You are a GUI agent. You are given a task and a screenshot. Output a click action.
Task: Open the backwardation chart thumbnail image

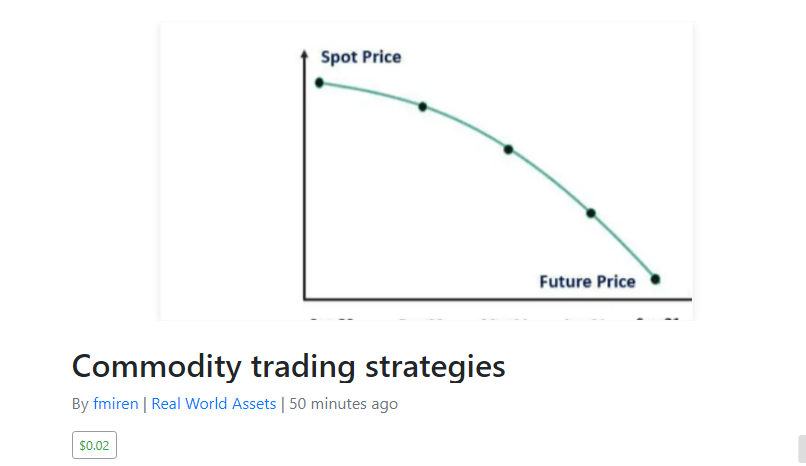click(x=426, y=171)
